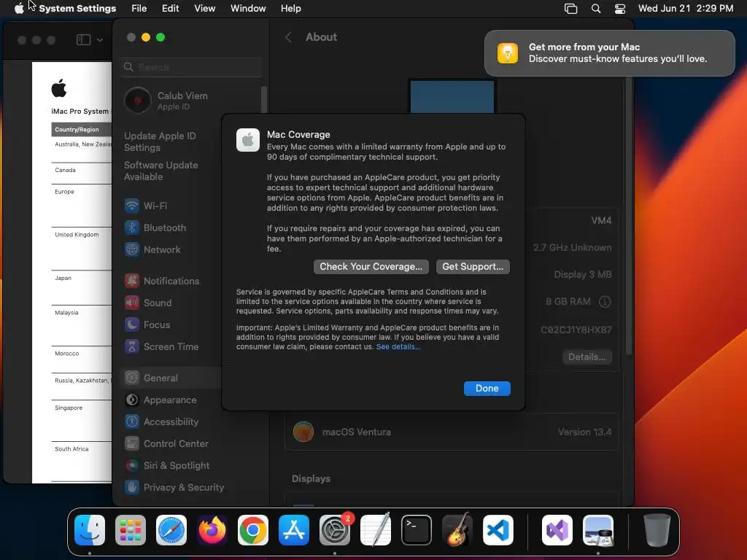Viewport: 747px width, 560px height.
Task: Open the Edit menu
Action: (171, 9)
